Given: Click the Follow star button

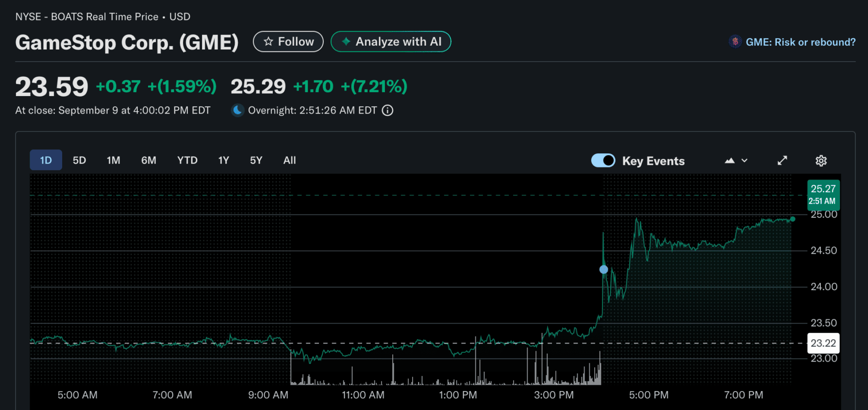Looking at the screenshot, I should click(x=288, y=42).
